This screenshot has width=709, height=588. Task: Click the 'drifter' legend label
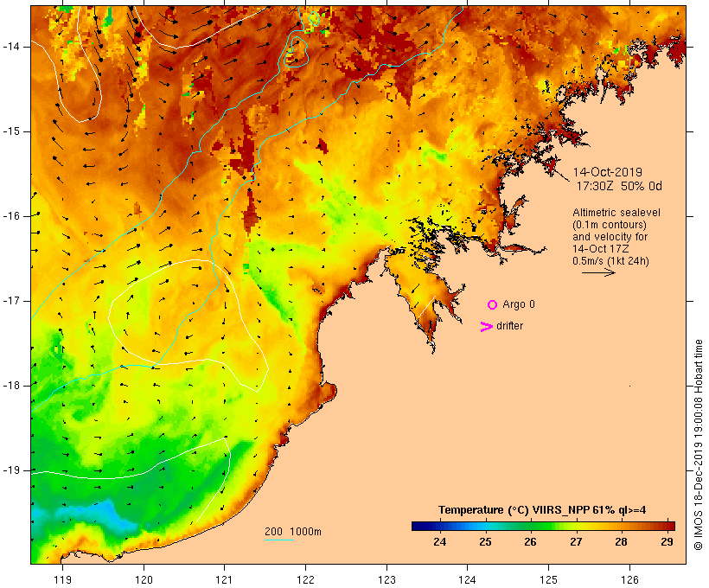click(x=509, y=326)
